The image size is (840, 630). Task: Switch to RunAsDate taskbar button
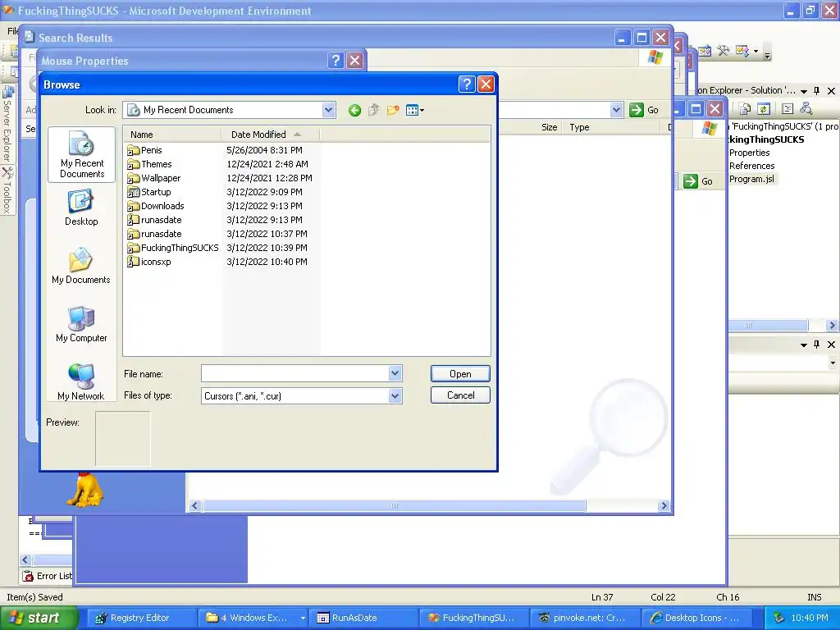(x=363, y=618)
